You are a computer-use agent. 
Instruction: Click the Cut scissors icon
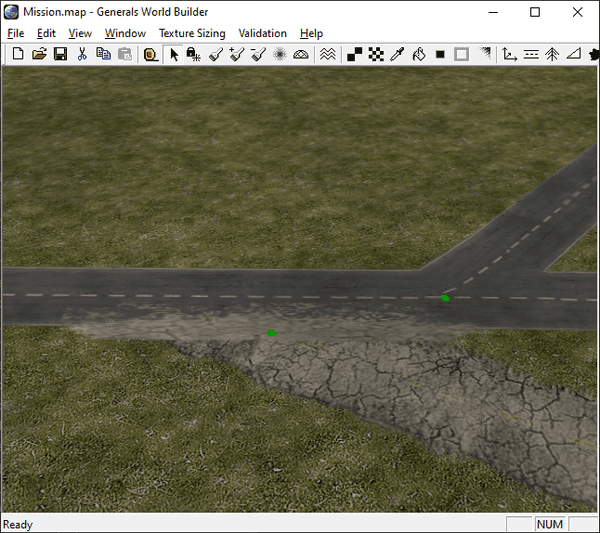click(x=82, y=54)
